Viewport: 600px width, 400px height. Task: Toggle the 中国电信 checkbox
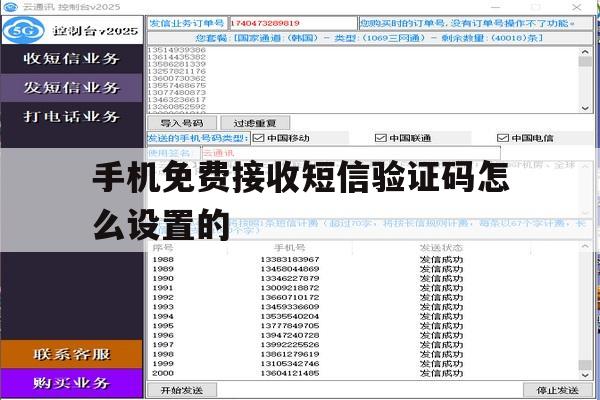click(x=502, y=138)
